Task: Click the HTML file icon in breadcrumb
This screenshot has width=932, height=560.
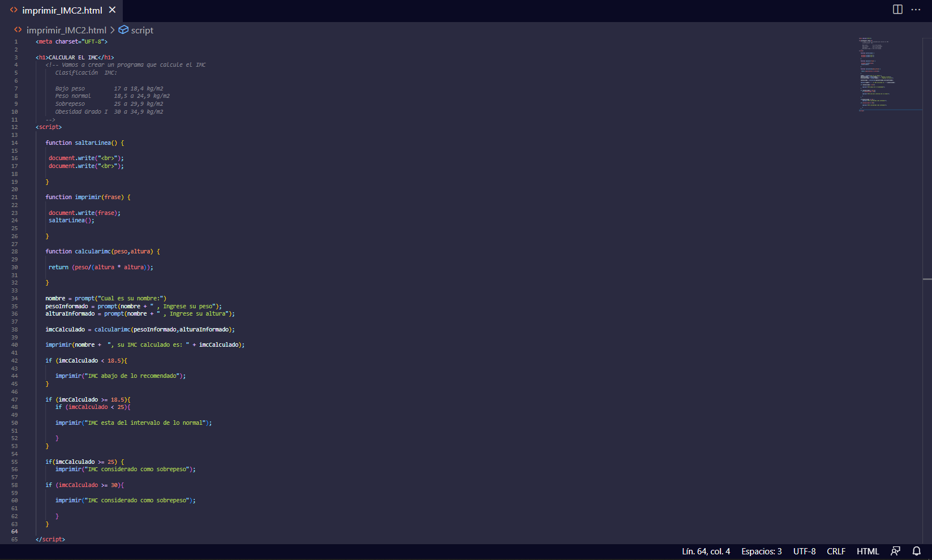Action: (x=18, y=30)
